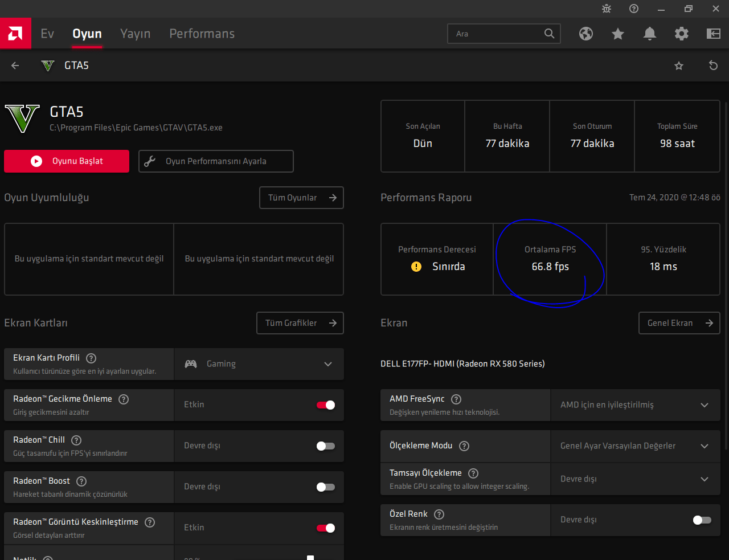
Task: Click the AMD logo home icon
Action: coord(15,34)
